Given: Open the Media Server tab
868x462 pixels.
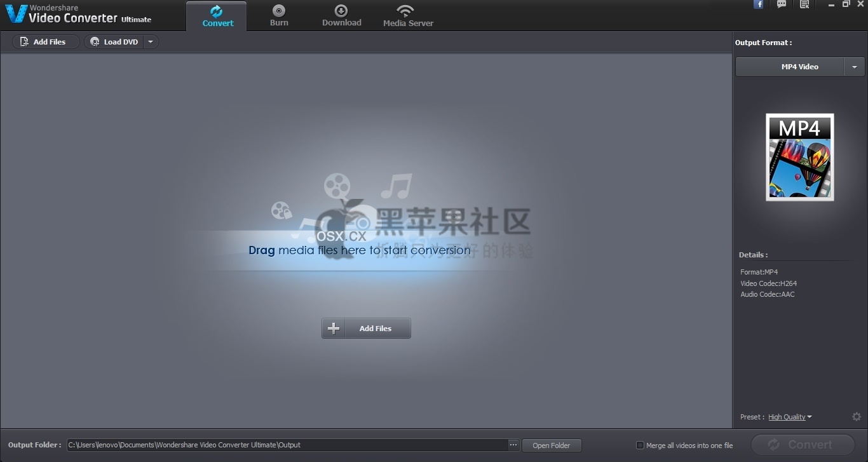Looking at the screenshot, I should 408,16.
